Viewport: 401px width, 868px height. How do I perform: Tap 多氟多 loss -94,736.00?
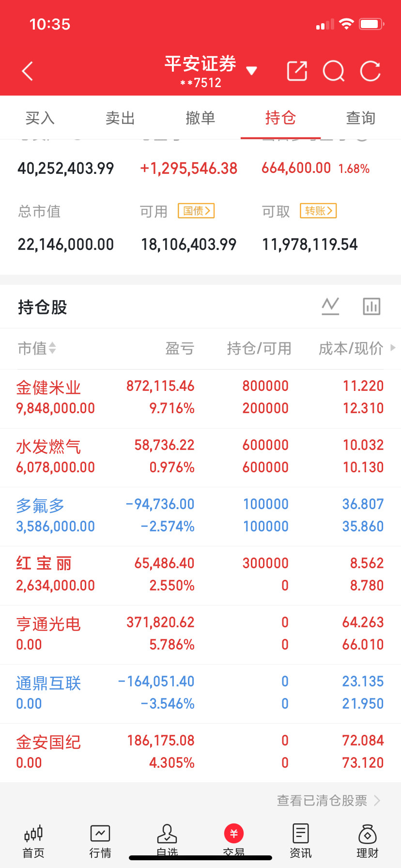160,504
